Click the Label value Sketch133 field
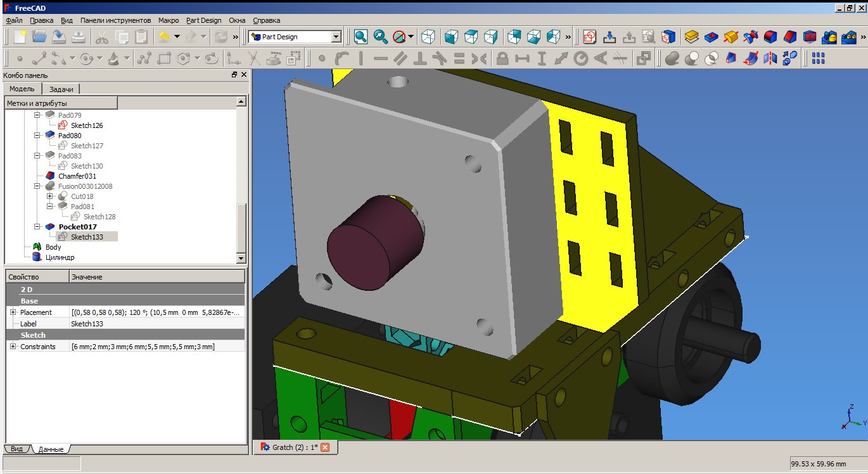The height and width of the screenshot is (474, 868). click(x=156, y=324)
